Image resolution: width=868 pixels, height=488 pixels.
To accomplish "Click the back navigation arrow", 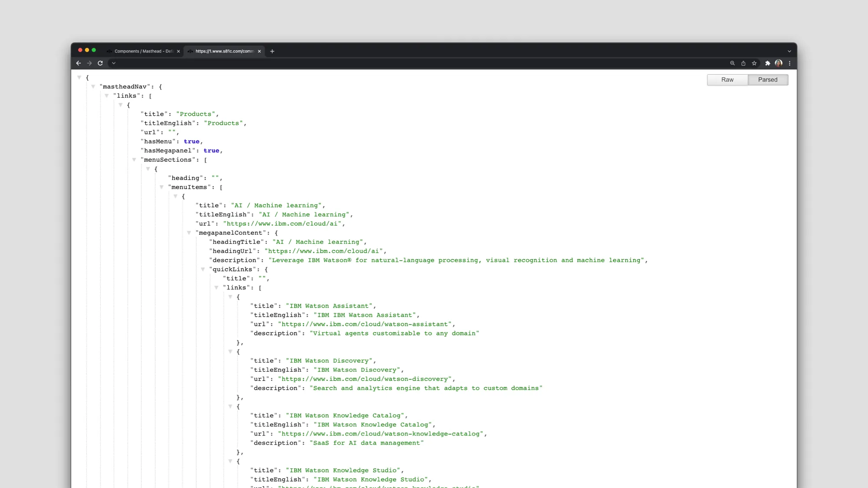I will click(x=79, y=63).
